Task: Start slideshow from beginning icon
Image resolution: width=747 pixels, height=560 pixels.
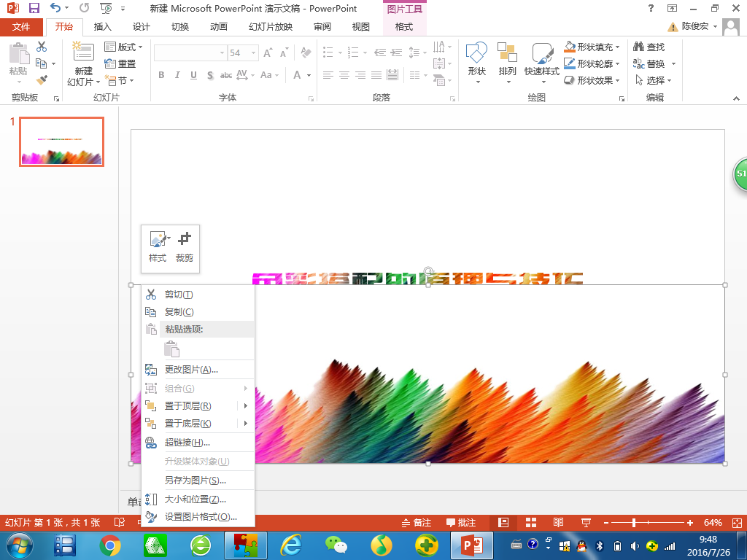Action: tap(106, 8)
